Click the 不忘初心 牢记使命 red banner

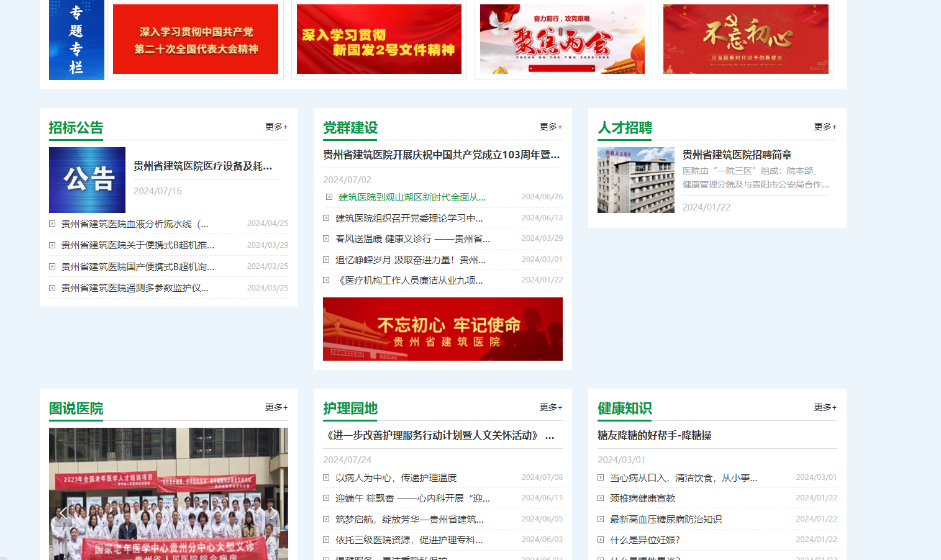click(443, 329)
